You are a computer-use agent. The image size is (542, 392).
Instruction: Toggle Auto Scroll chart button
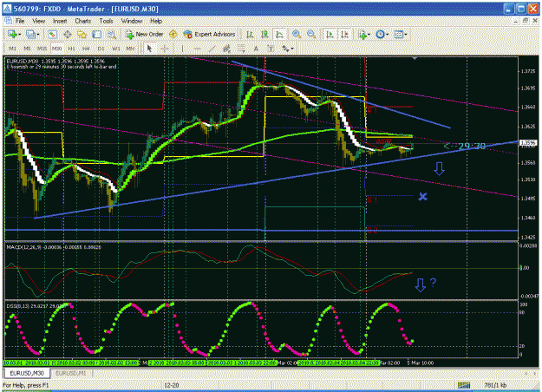coord(330,34)
